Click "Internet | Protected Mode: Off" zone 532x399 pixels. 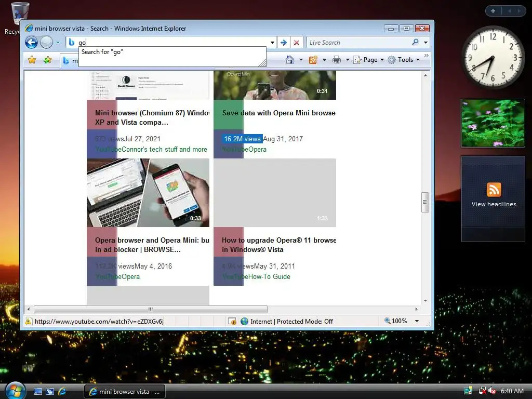(287, 321)
